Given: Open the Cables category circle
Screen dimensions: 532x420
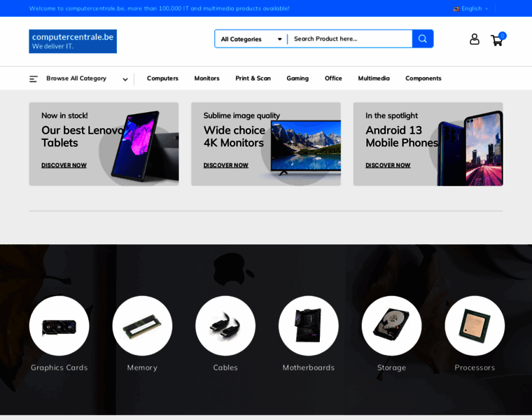Looking at the screenshot, I should coord(225,325).
